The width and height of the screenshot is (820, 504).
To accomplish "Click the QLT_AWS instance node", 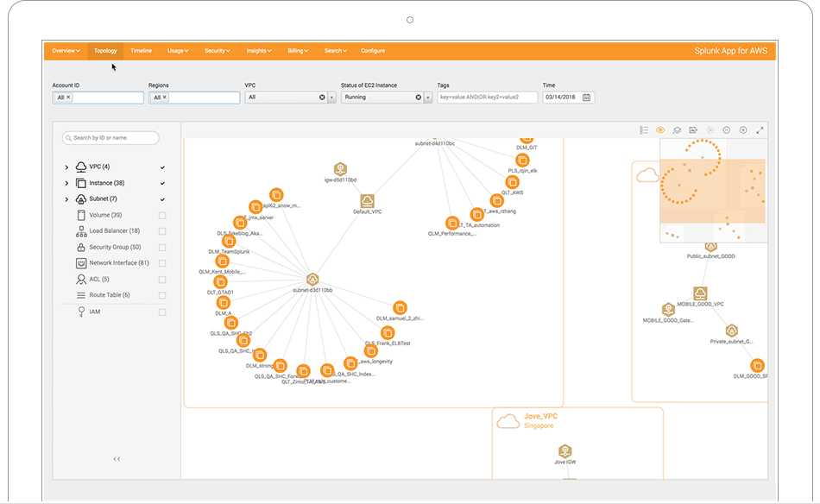I will (512, 182).
